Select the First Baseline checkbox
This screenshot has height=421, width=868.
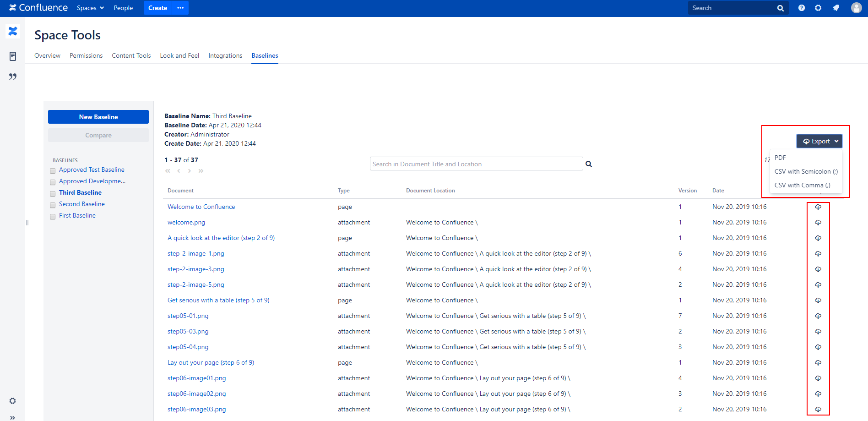[x=53, y=217]
